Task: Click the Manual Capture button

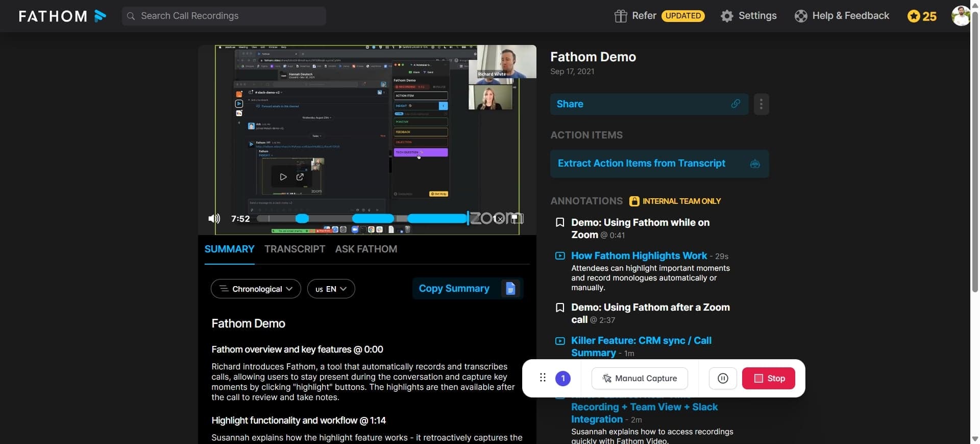Action: coord(640,379)
